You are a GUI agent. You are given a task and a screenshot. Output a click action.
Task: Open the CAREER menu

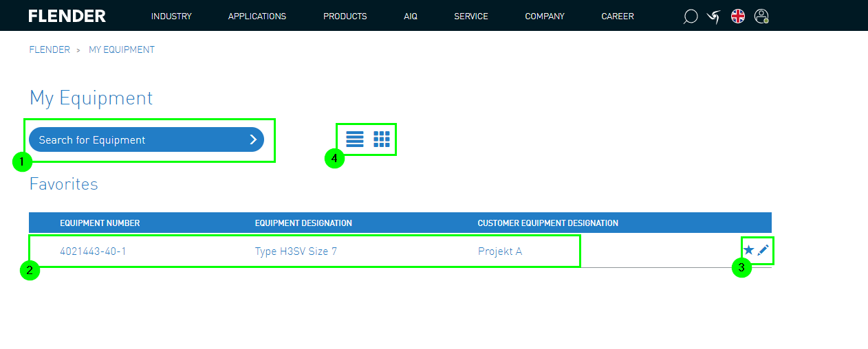pyautogui.click(x=618, y=16)
